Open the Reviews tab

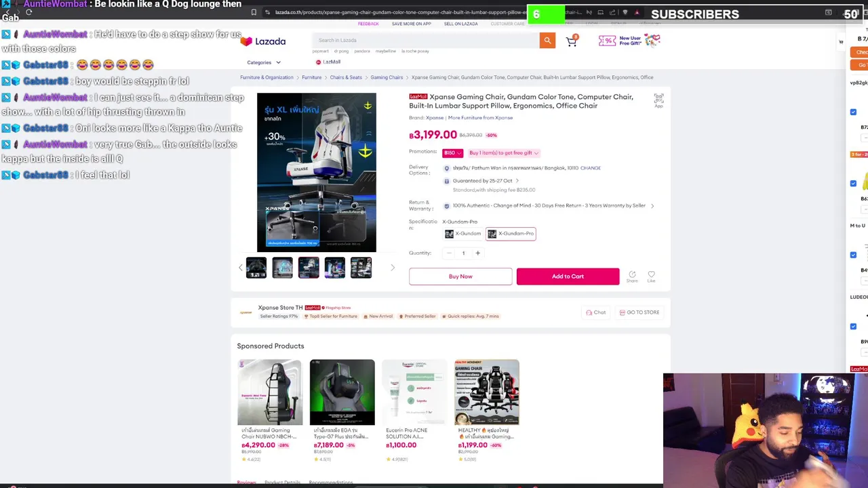pyautogui.click(x=247, y=483)
